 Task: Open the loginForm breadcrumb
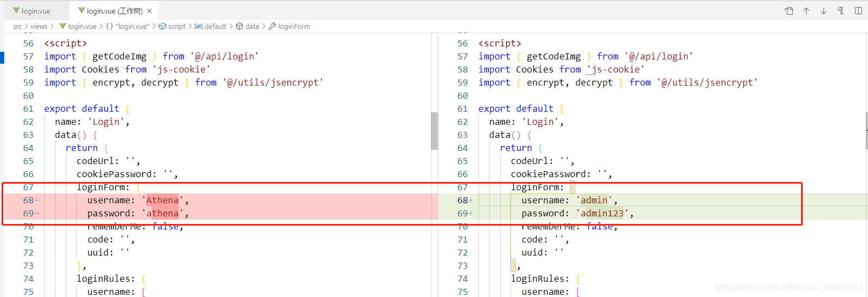pos(290,26)
